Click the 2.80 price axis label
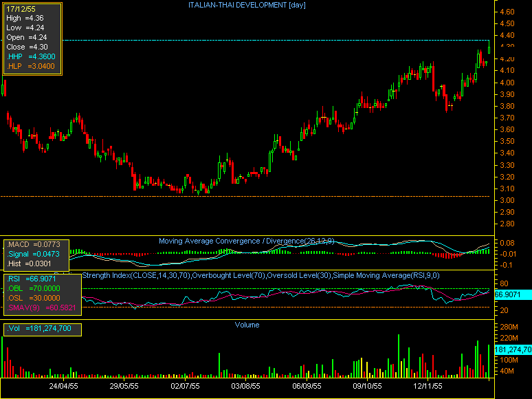Screen dimensions: 532x399 pos(507,224)
